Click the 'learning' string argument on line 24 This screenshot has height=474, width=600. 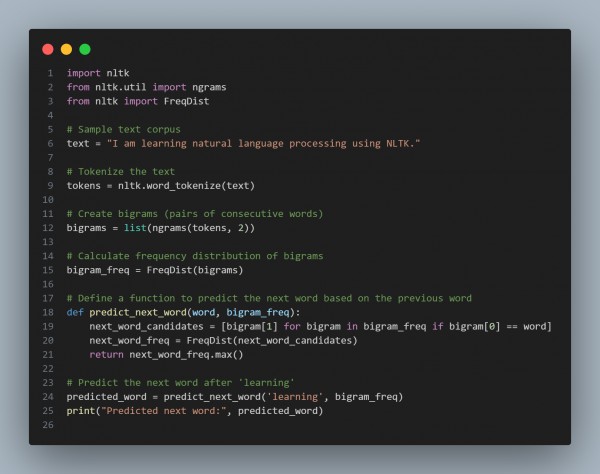[x=295, y=397]
